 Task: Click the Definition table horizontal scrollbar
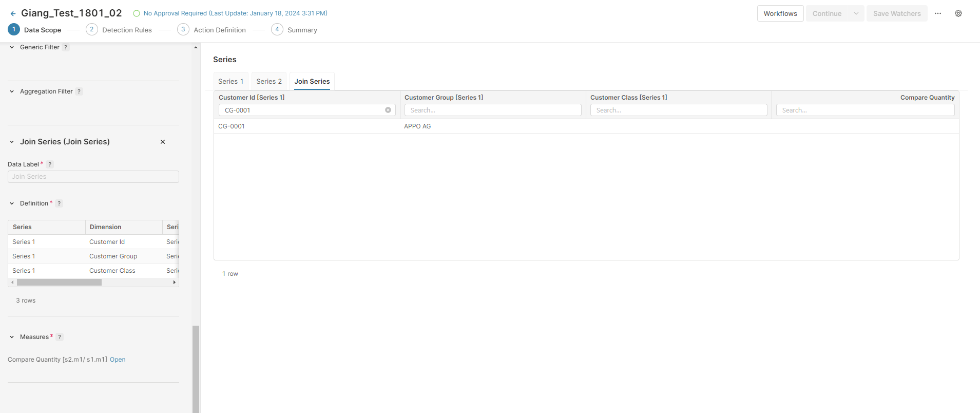point(59,282)
